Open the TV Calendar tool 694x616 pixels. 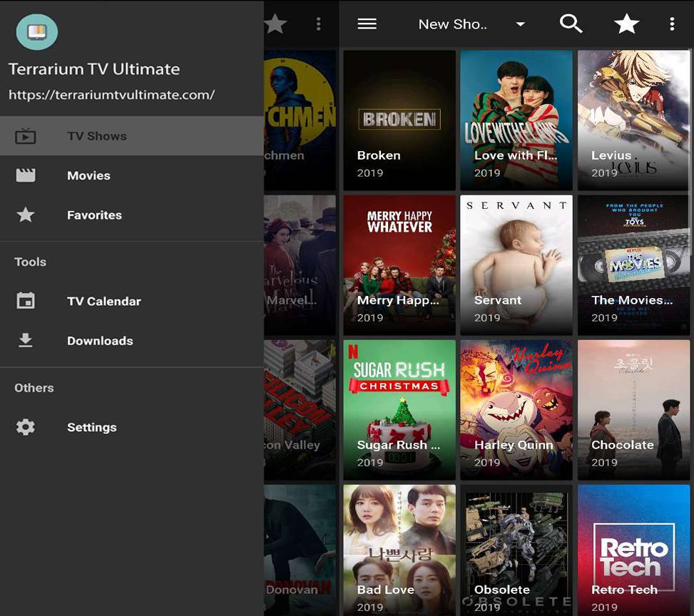pyautogui.click(x=132, y=302)
